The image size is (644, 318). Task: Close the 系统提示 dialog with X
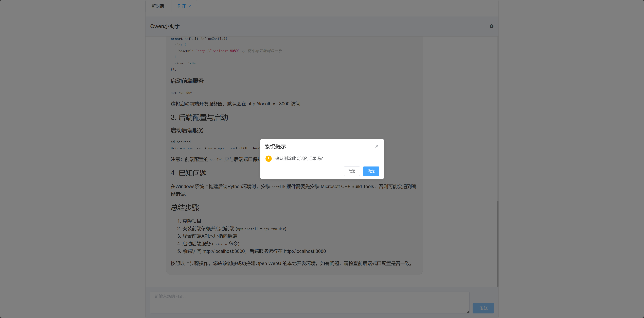pos(377,146)
